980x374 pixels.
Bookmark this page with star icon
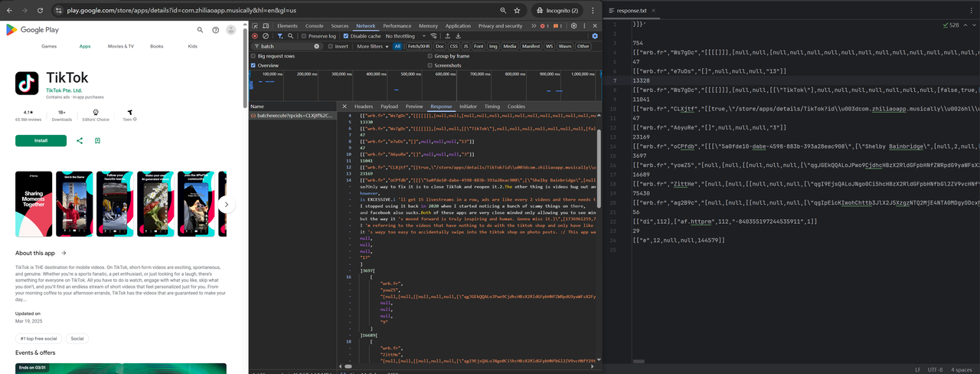[x=518, y=11]
